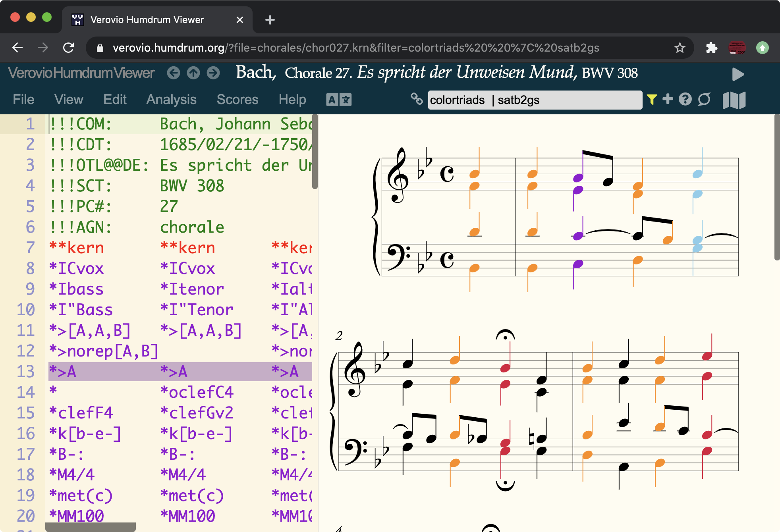The width and height of the screenshot is (780, 532).
Task: Toggle the yellow filter icon in toolbar
Action: tap(652, 100)
